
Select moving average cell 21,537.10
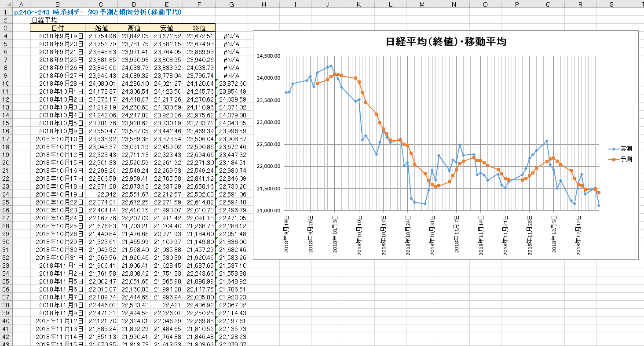[231, 265]
